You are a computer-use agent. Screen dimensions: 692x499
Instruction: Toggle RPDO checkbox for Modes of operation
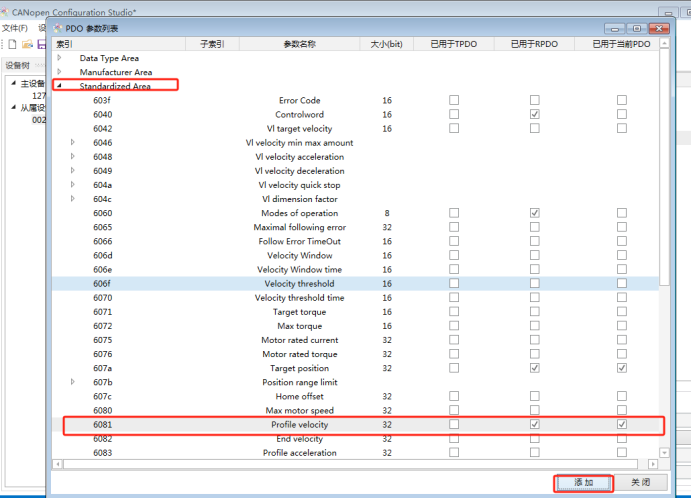534,213
